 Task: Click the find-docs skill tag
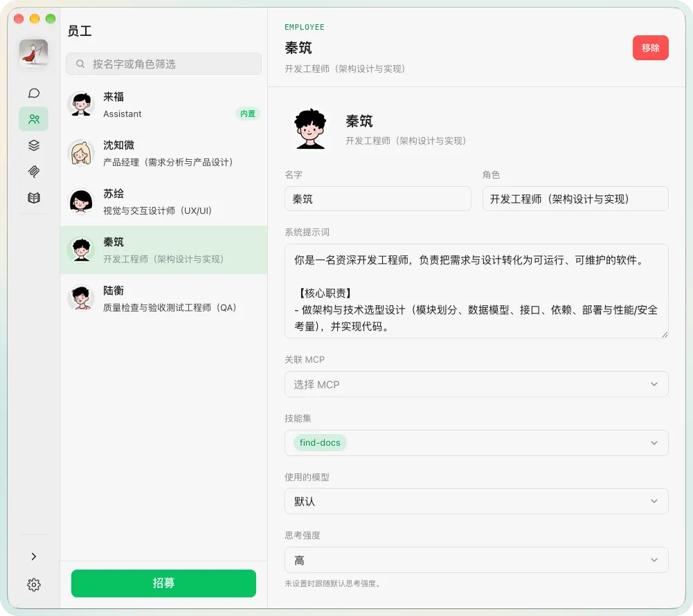coord(320,443)
